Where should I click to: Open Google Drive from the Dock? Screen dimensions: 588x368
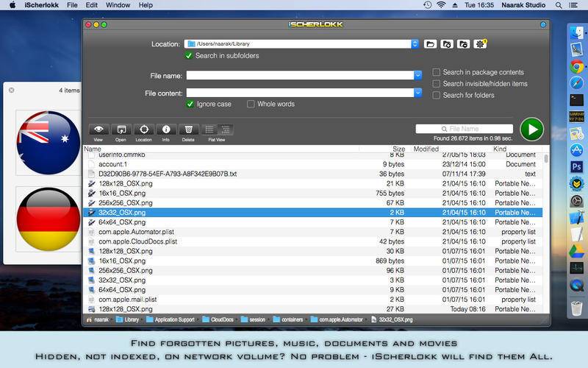coord(576,251)
